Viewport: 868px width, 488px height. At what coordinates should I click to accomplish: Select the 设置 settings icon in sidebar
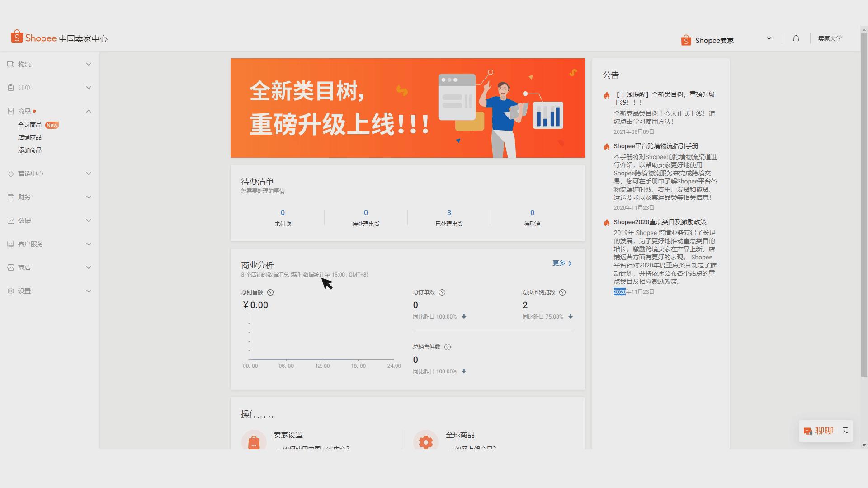point(10,291)
